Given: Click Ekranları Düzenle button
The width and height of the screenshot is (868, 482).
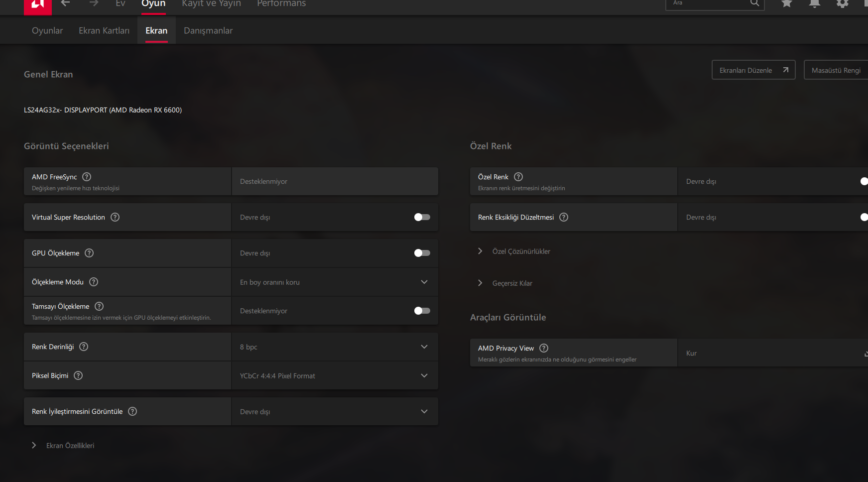Looking at the screenshot, I should coord(753,70).
